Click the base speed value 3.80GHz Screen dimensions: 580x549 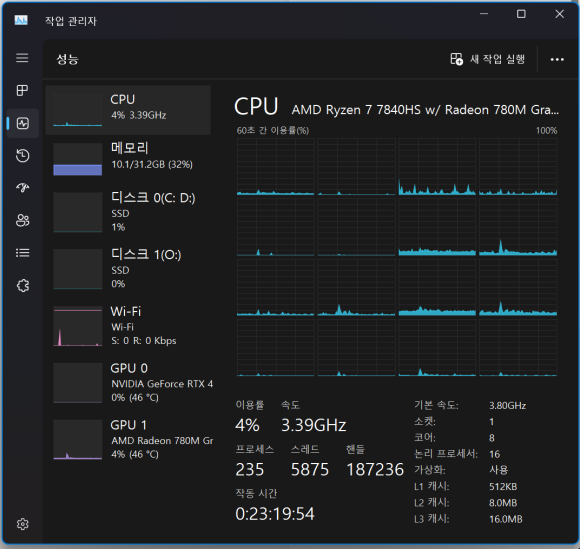pos(508,405)
